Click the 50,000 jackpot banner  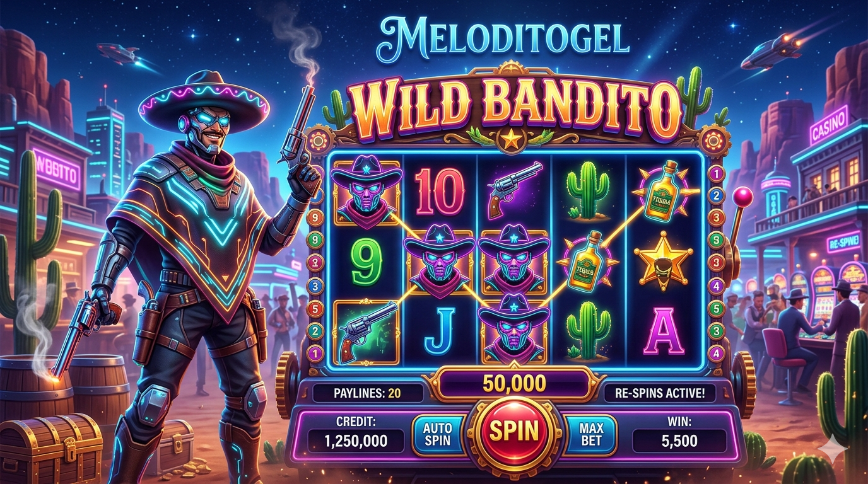coord(515,384)
